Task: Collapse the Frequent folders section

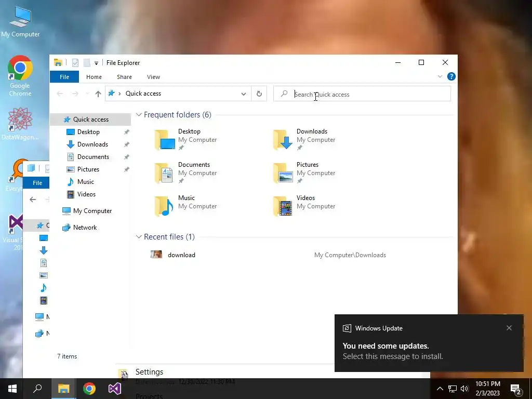Action: (139, 115)
